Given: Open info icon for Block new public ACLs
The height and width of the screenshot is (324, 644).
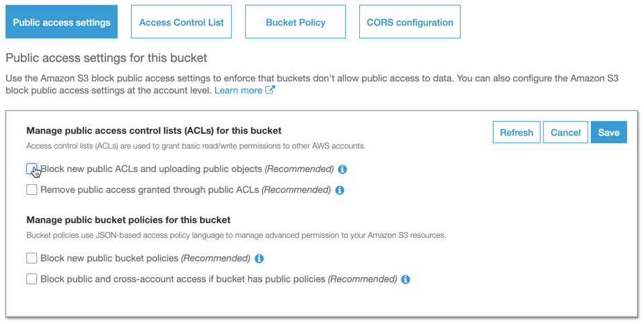Looking at the screenshot, I should coord(342,169).
